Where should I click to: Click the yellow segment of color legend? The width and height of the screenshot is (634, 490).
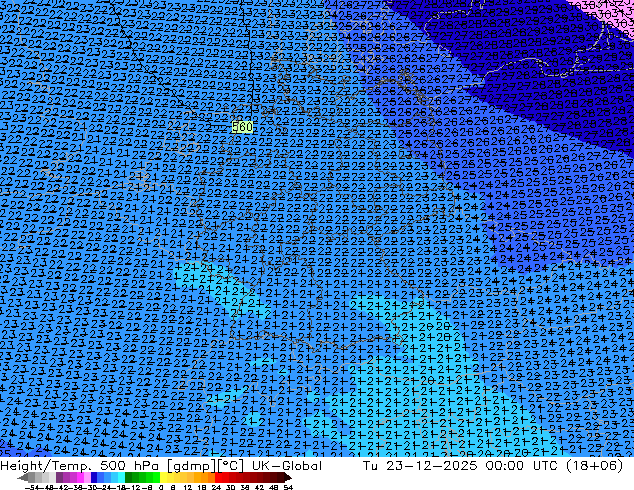pyautogui.click(x=163, y=477)
